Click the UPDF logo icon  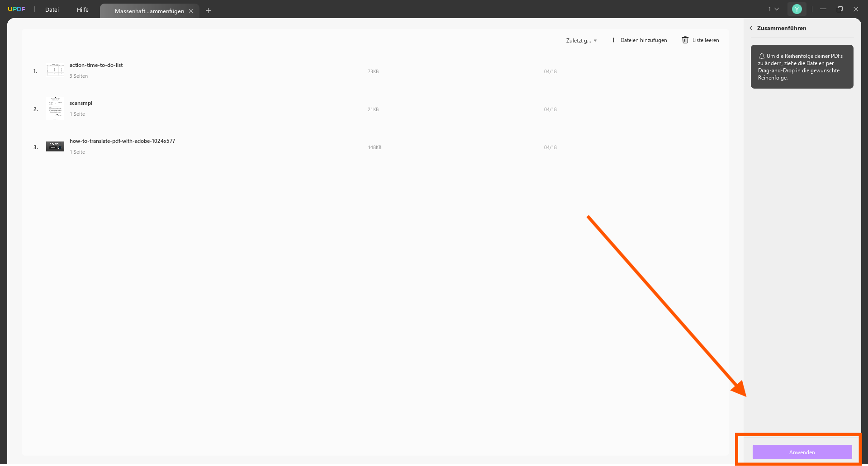pyautogui.click(x=16, y=9)
